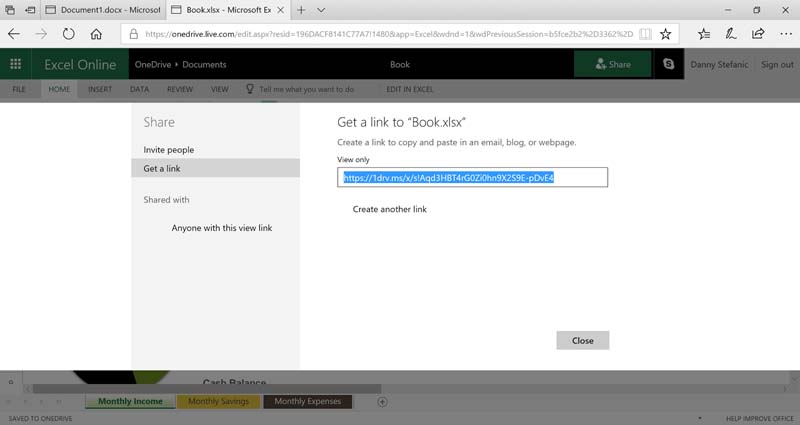Image resolution: width=800 pixels, height=425 pixels.
Task: Open the HOME ribbon tab
Action: click(x=59, y=89)
